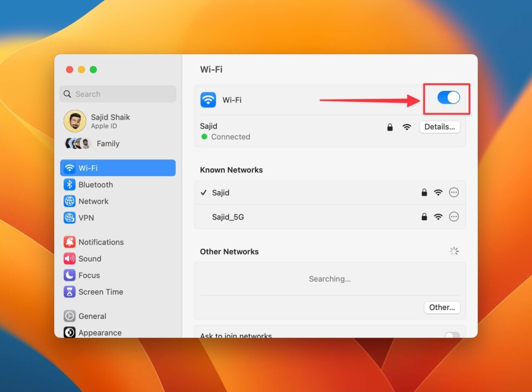Select Sajid_5G in Known Networks
The height and width of the screenshot is (392, 532).
[x=228, y=217]
